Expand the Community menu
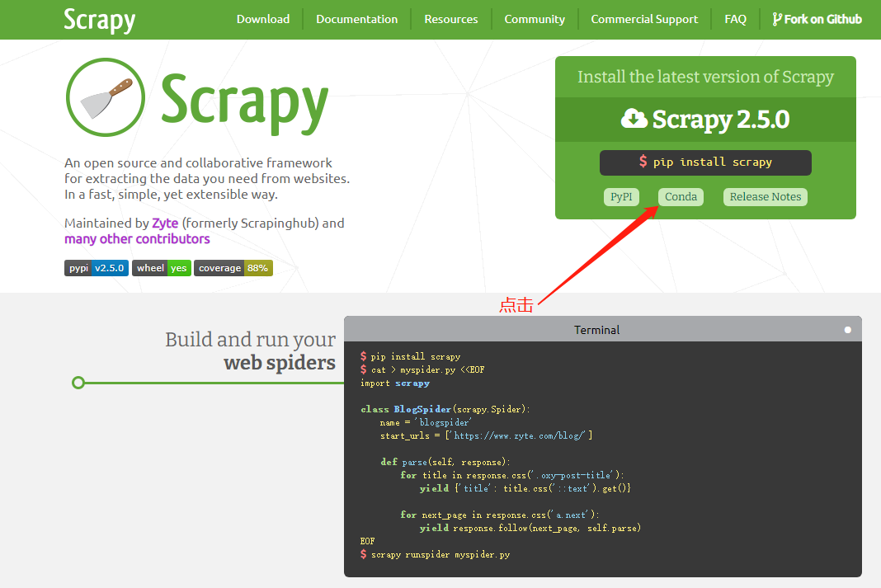The height and width of the screenshot is (588, 881). (535, 18)
